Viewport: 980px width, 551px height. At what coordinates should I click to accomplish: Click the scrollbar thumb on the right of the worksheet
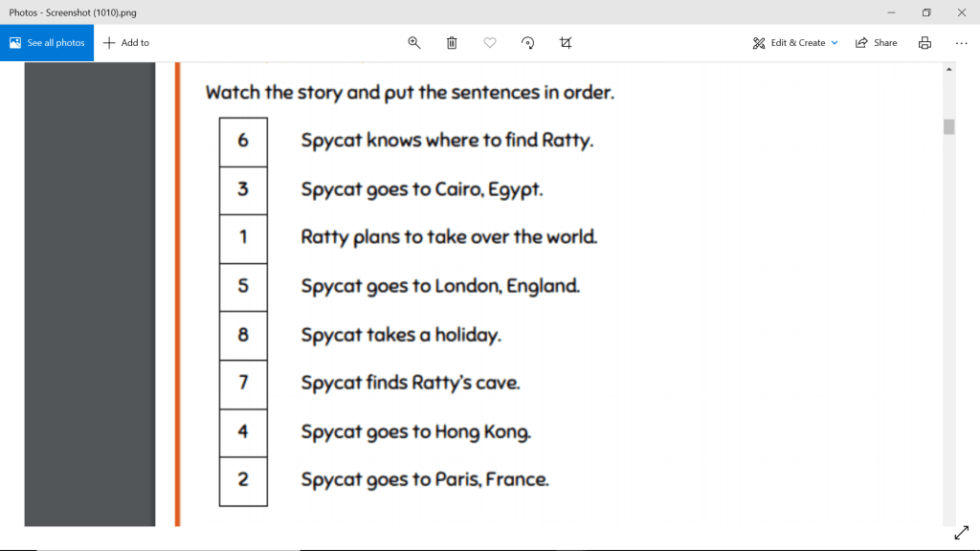pyautogui.click(x=948, y=127)
